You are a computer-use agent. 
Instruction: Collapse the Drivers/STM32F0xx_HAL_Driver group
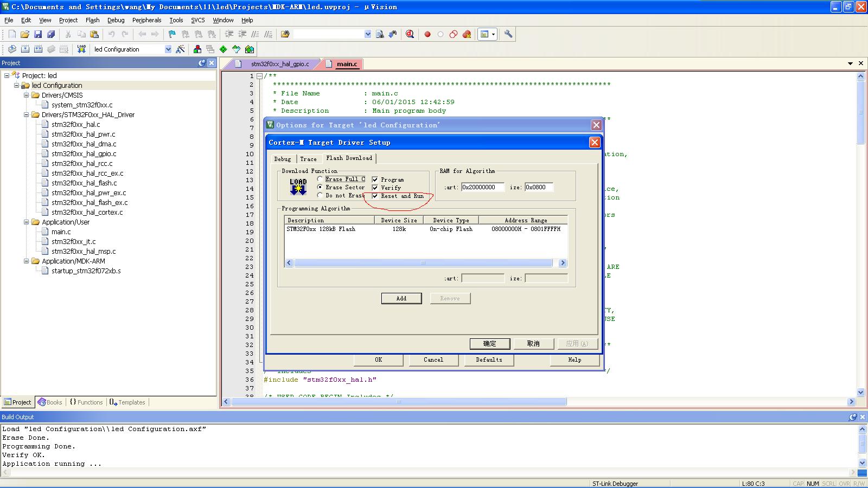[26, 114]
